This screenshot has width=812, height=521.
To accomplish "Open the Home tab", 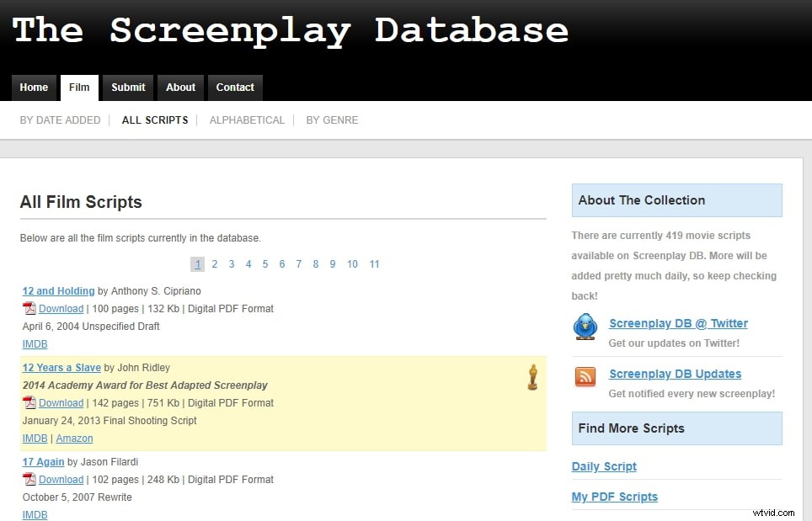I will 34,88.
